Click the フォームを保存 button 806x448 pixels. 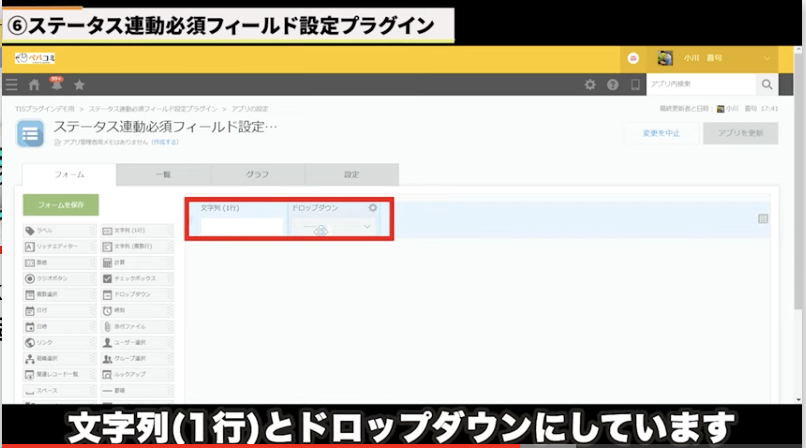click(x=61, y=205)
